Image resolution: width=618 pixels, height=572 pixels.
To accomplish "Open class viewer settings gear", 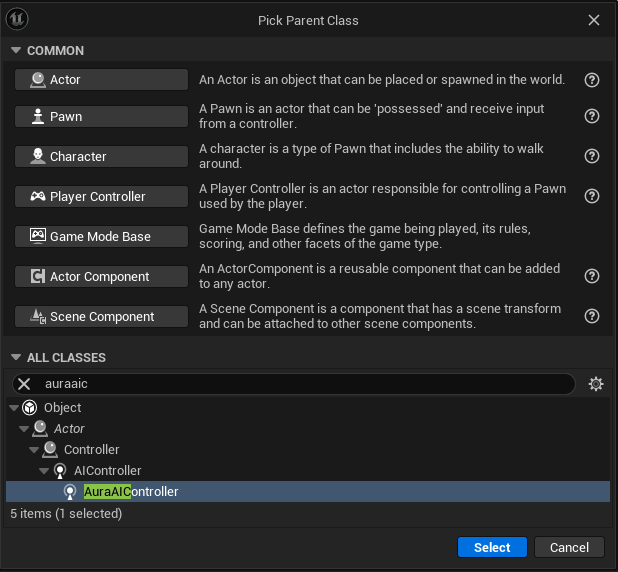I will [596, 384].
